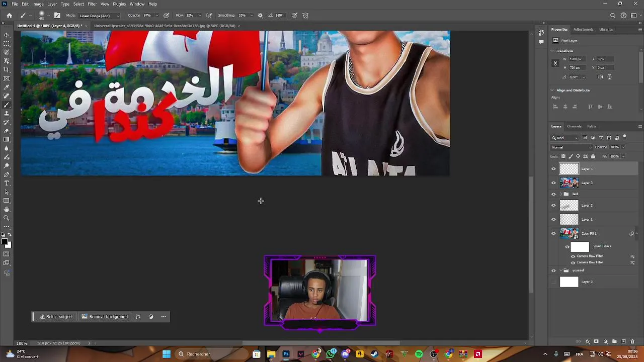Viewport: 644px width, 362px height.
Task: Collapse the Transform section in Properties
Action: pyautogui.click(x=552, y=51)
